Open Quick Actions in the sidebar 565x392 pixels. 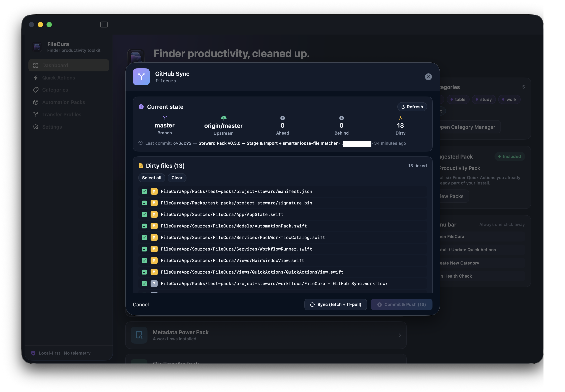coord(69,78)
